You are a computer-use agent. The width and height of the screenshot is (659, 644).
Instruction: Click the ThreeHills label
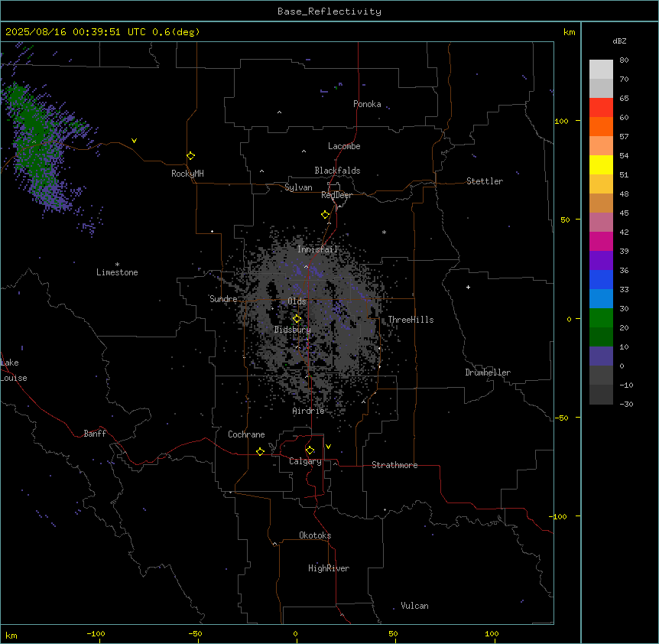(411, 320)
